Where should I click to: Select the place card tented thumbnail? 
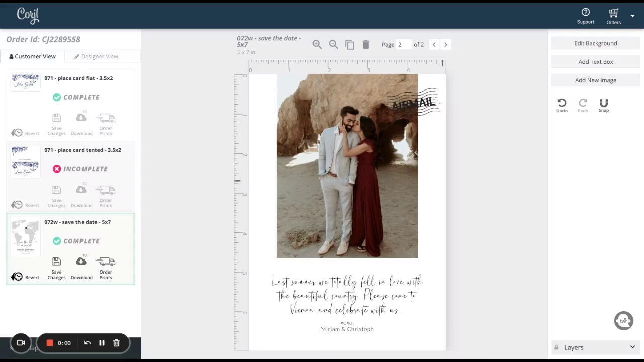(x=25, y=161)
